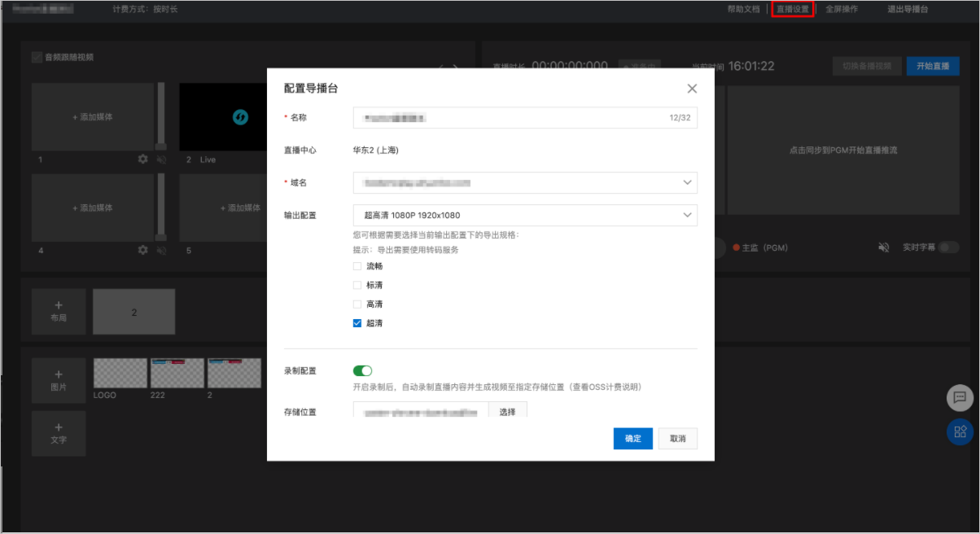Viewport: 980px width, 534px height.
Task: Click the 切换备播视频 button
Action: pos(867,66)
